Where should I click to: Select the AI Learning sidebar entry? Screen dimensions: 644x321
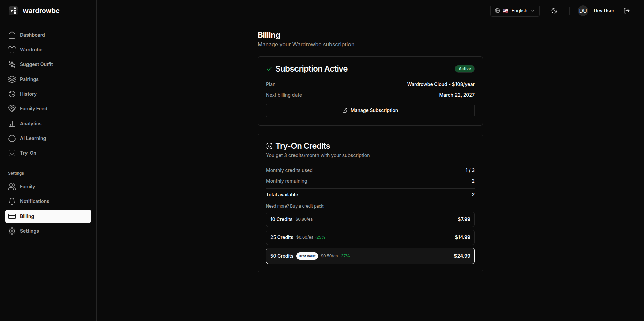pos(33,138)
